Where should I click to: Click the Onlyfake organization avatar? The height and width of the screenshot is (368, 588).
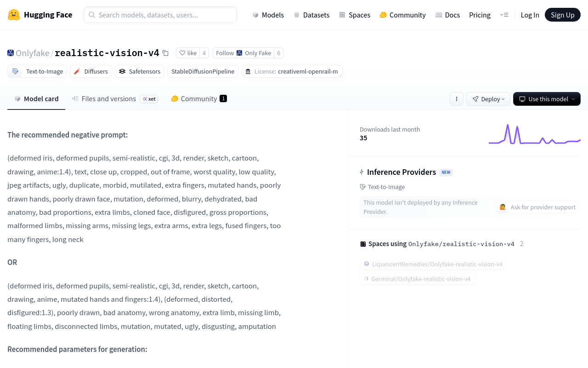coord(11,53)
